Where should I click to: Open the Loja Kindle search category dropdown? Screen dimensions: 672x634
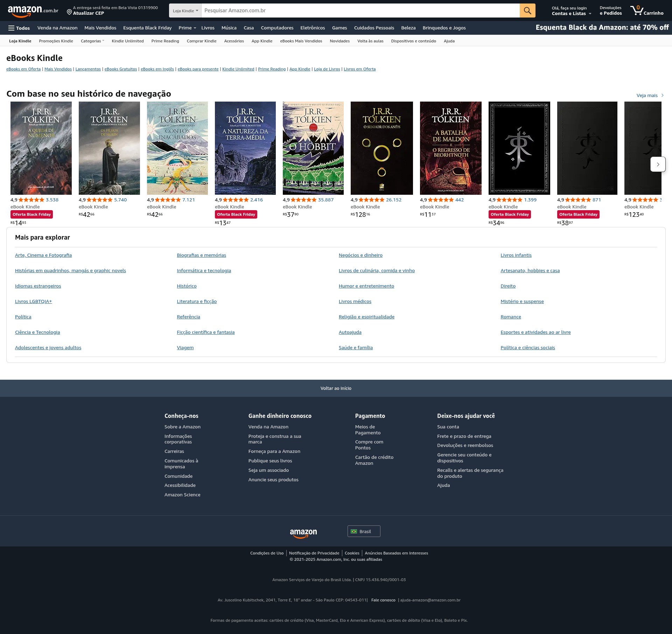(x=185, y=11)
